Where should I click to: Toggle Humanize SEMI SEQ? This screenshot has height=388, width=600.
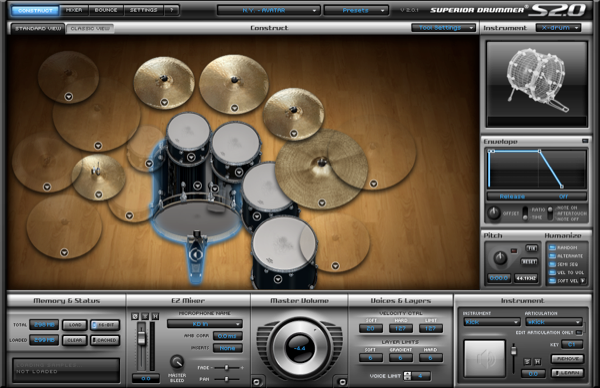point(552,264)
